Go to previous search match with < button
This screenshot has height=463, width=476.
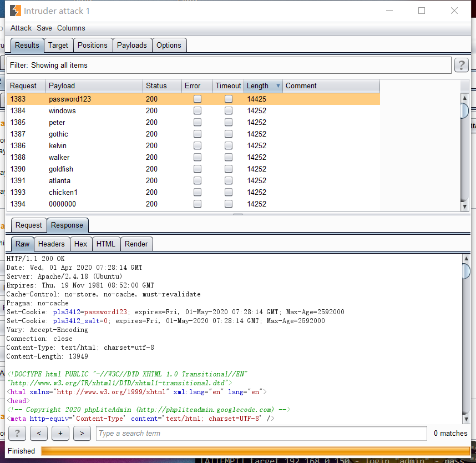coord(38,433)
